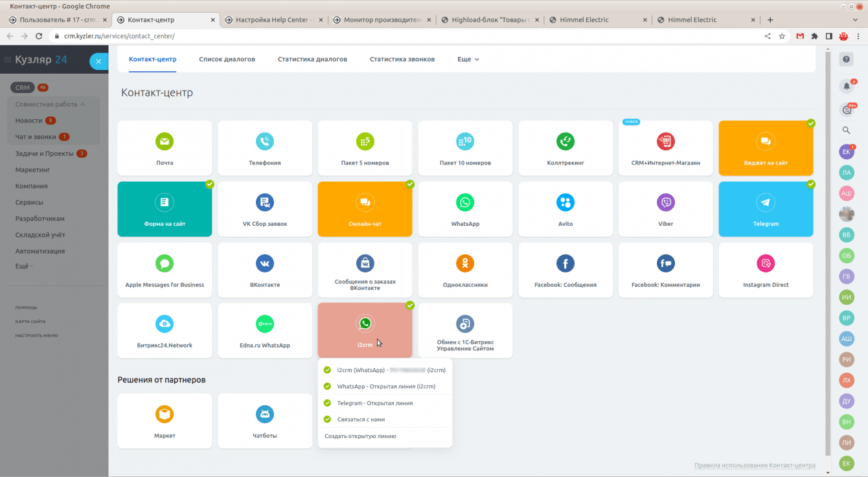This screenshot has height=477, width=868.
Task: Open new browser tab with plus button
Action: point(770,19)
